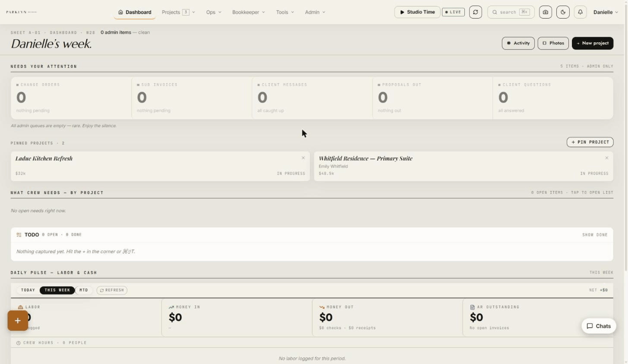Open the Chats bubble
Screen dimensions: 628x364
599,326
